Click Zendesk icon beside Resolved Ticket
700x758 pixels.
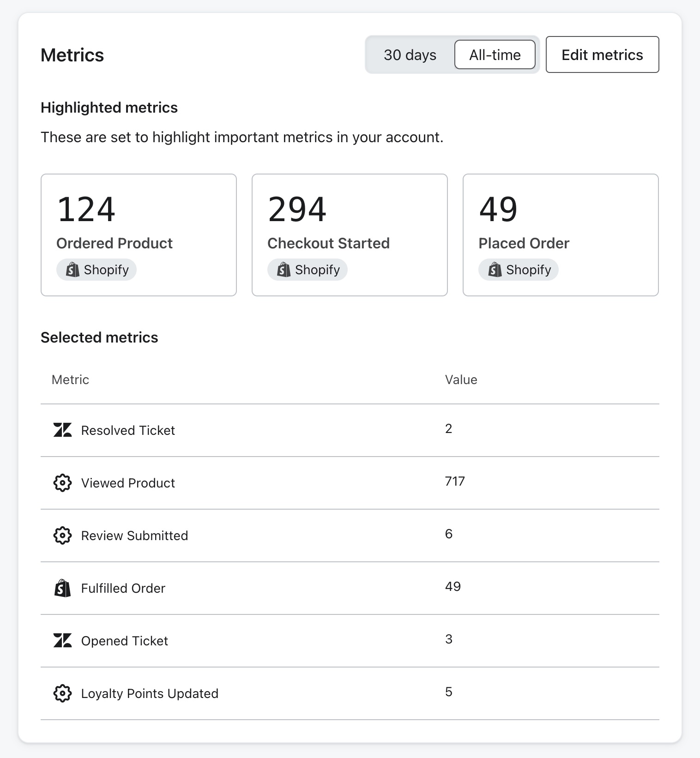[x=62, y=430]
